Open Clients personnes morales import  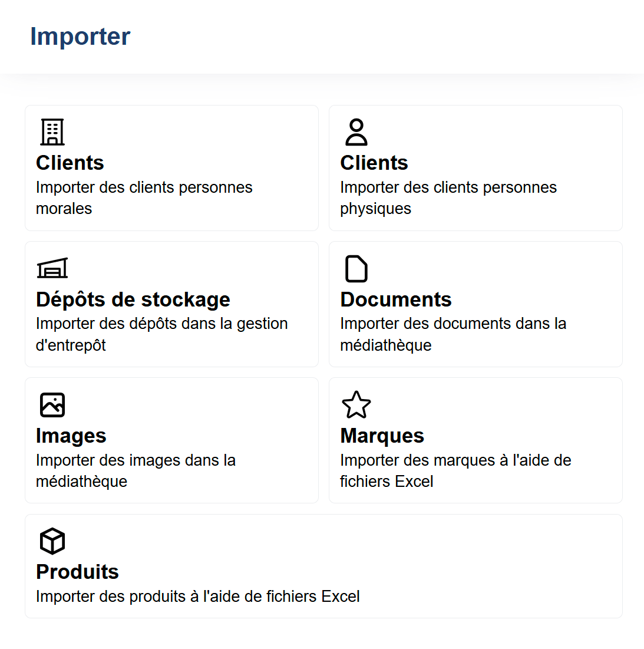(70, 163)
